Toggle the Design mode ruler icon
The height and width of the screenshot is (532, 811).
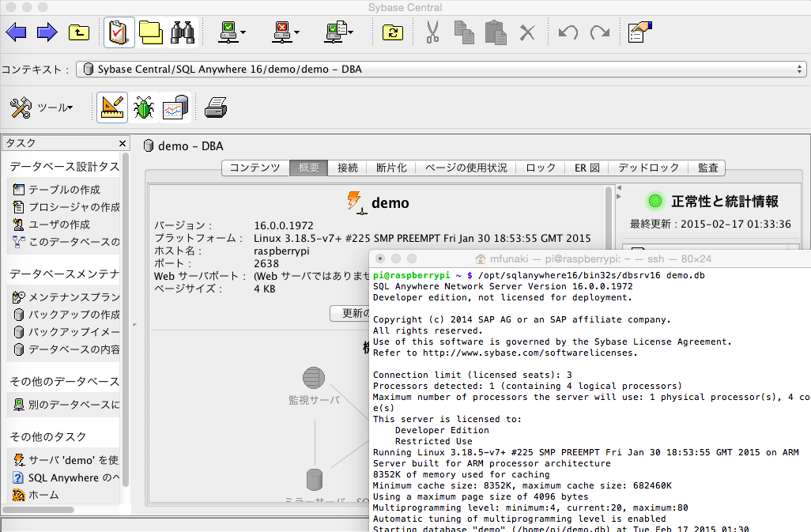coord(112,108)
